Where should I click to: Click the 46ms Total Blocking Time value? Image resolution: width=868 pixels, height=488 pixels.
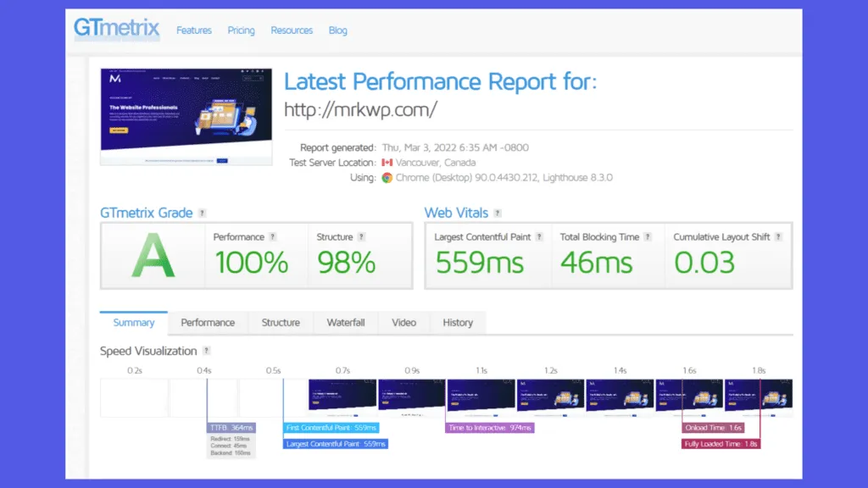point(596,263)
